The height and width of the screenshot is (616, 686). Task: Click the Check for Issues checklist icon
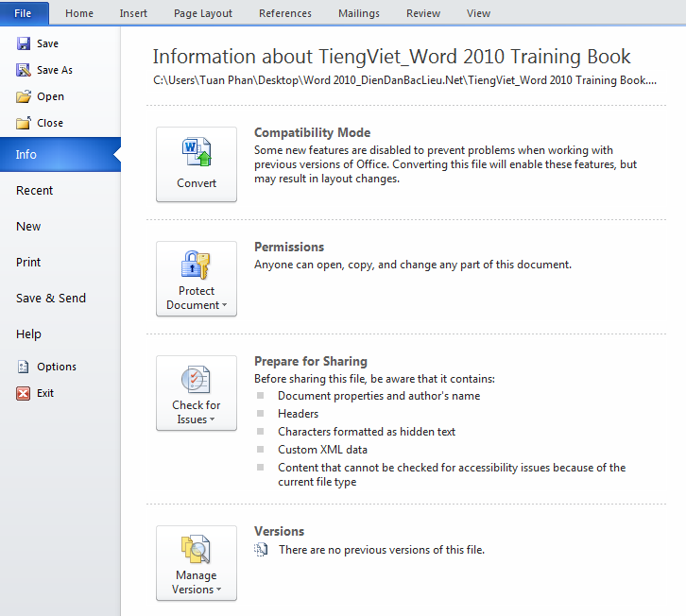click(196, 379)
